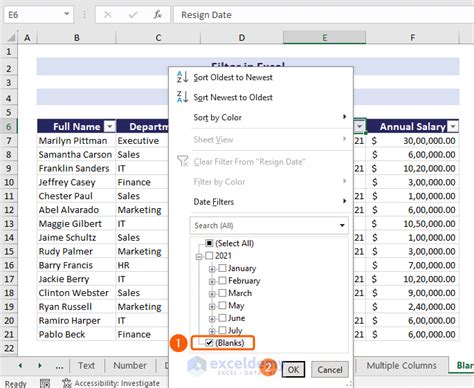Check the 2021 year checkbox
The width and height of the screenshot is (474, 388).
(x=209, y=256)
